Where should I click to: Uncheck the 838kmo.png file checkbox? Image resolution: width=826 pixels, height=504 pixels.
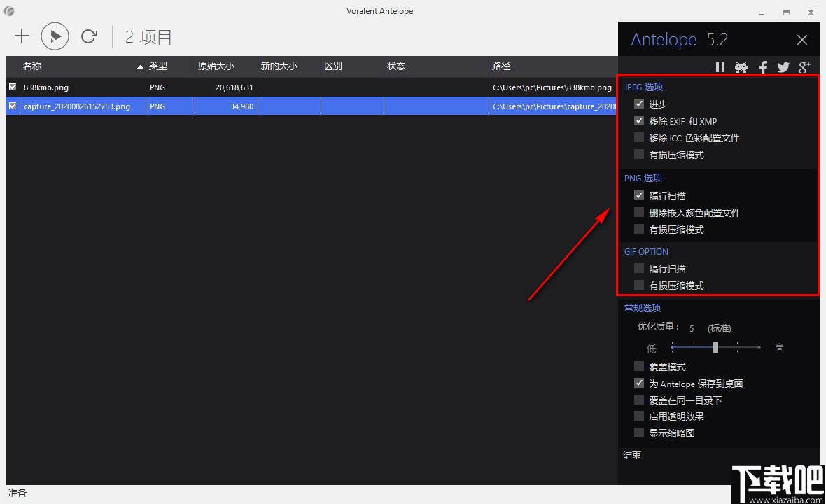(13, 87)
